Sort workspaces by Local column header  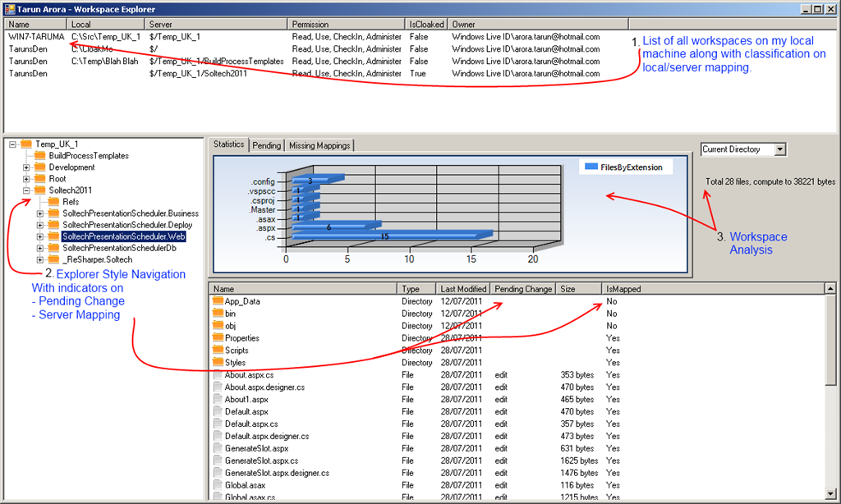[106, 24]
